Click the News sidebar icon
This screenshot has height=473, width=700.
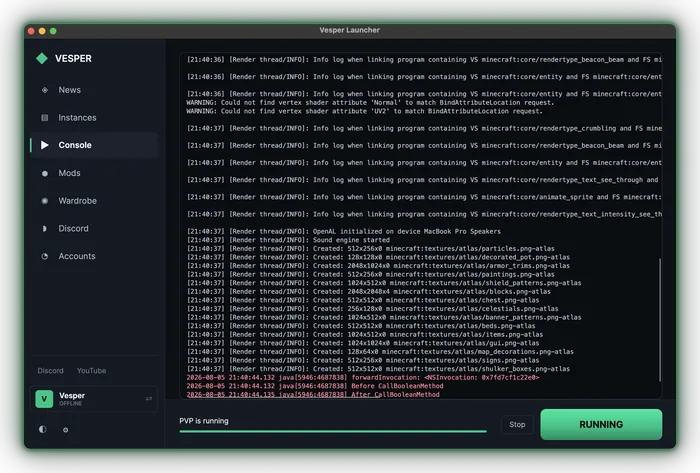45,90
